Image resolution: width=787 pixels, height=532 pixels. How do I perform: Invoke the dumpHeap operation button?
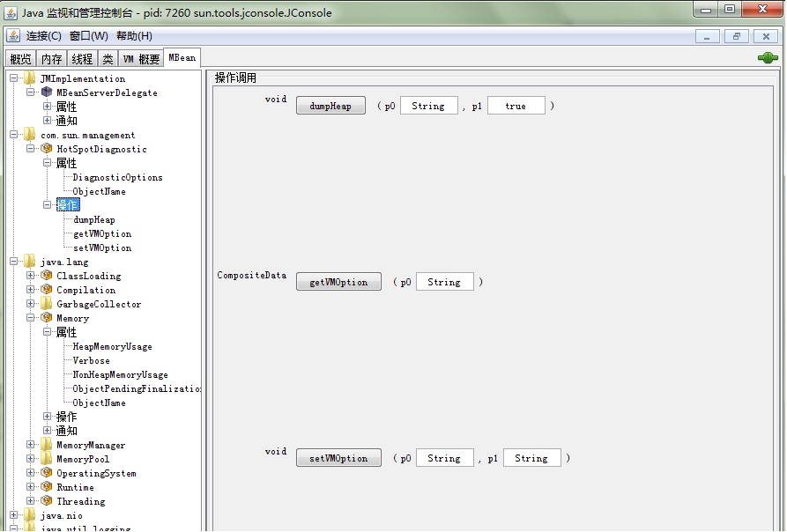point(330,106)
